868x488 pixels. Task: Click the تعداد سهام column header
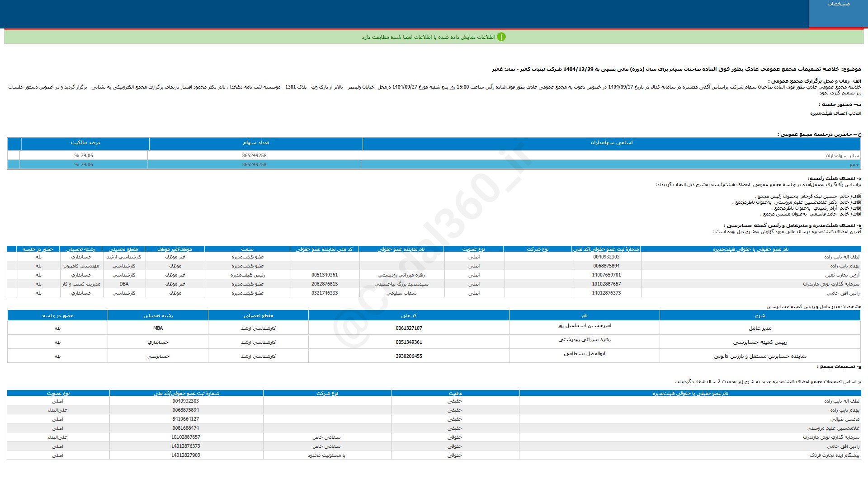click(255, 143)
